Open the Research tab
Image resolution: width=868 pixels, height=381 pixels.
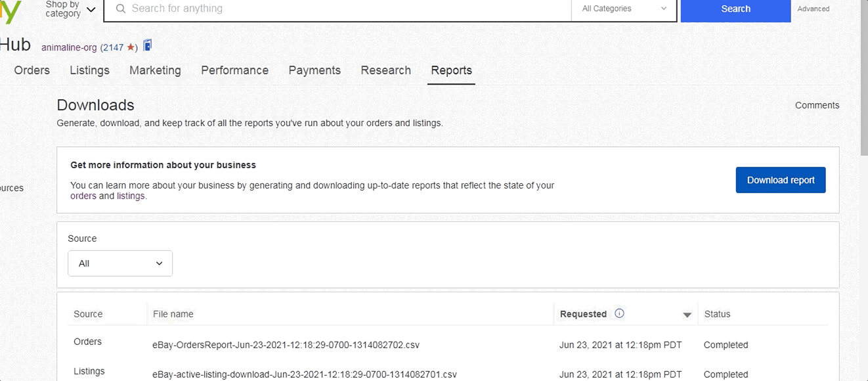click(x=385, y=70)
